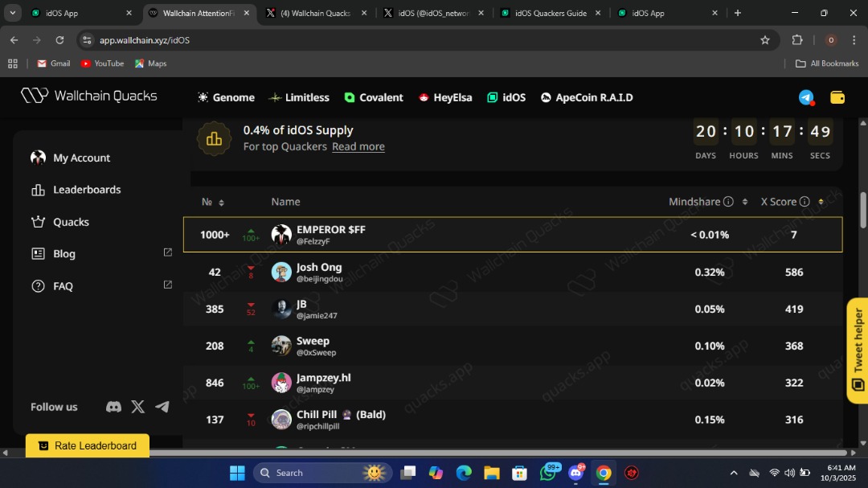Screen dimensions: 868x488
Task: Click the Telegram notification icon near the top right
Action: click(805, 96)
